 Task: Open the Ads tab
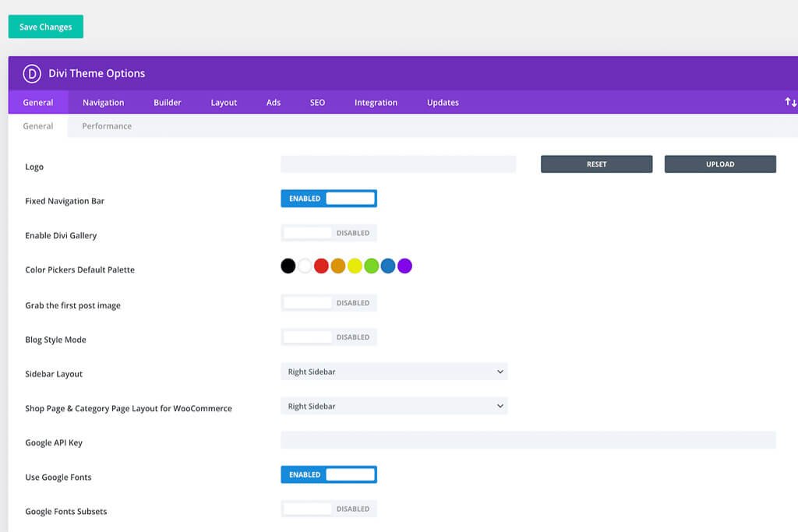274,102
